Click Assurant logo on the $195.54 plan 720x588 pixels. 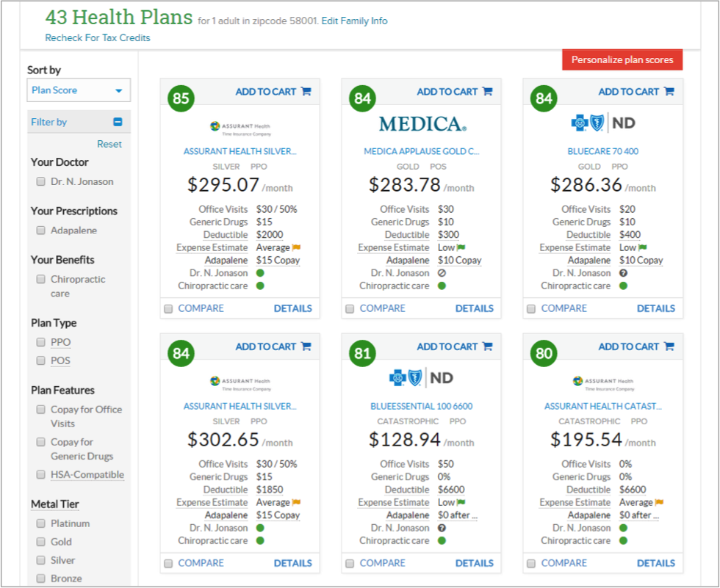pyautogui.click(x=603, y=383)
